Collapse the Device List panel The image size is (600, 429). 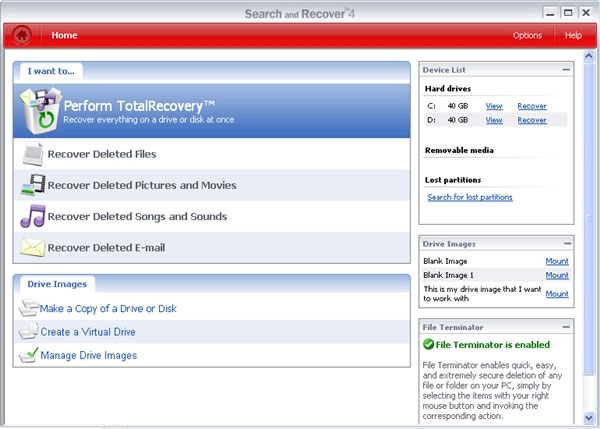[566, 70]
